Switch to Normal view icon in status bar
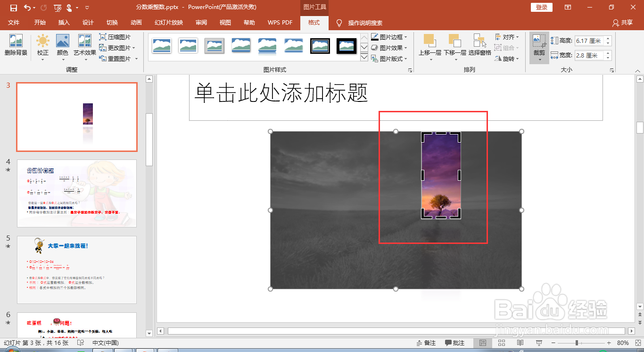Screen dimensions: 644x352 pos(483,343)
